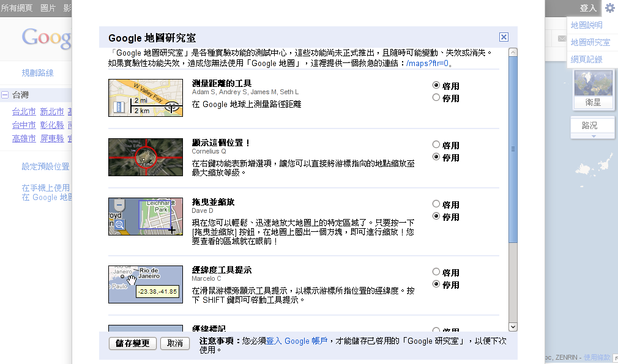Image resolution: width=618 pixels, height=364 pixels.
Task: Close the Google 地圖研究室 dialog
Action: point(504,37)
